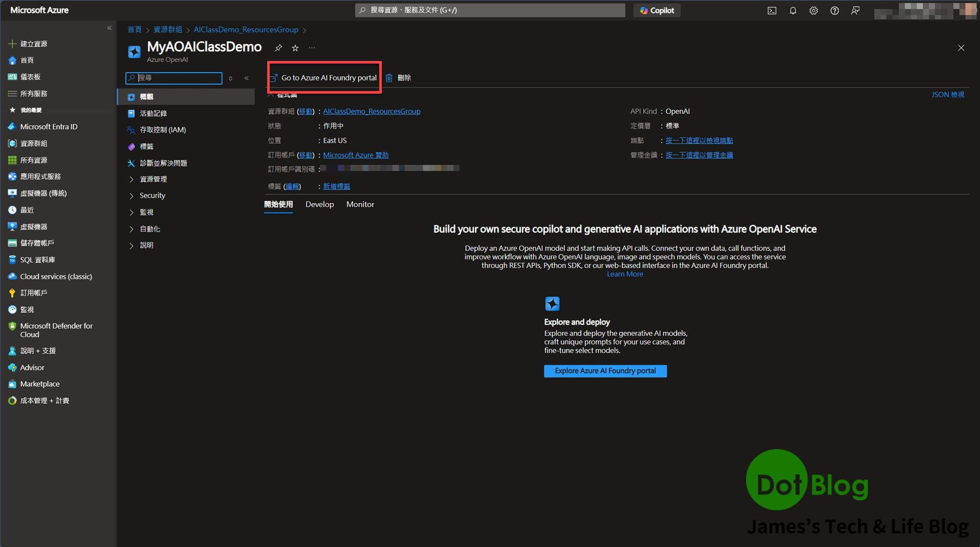
Task: Open the feedback icon in top bar
Action: pyautogui.click(x=855, y=11)
